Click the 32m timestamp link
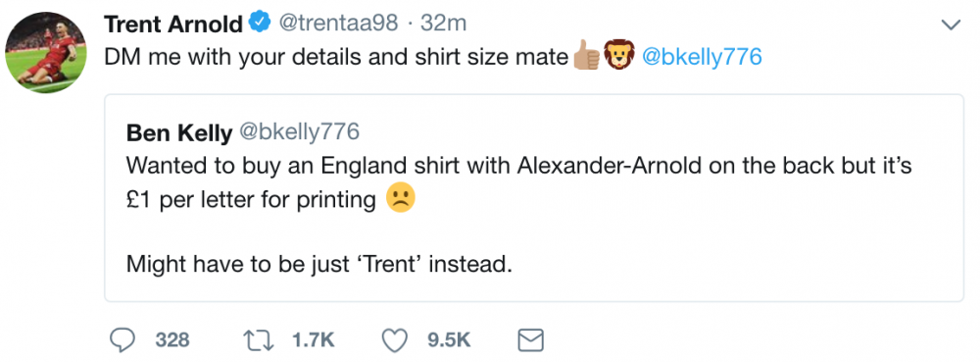Viewport: 980px width, 362px height. click(443, 24)
